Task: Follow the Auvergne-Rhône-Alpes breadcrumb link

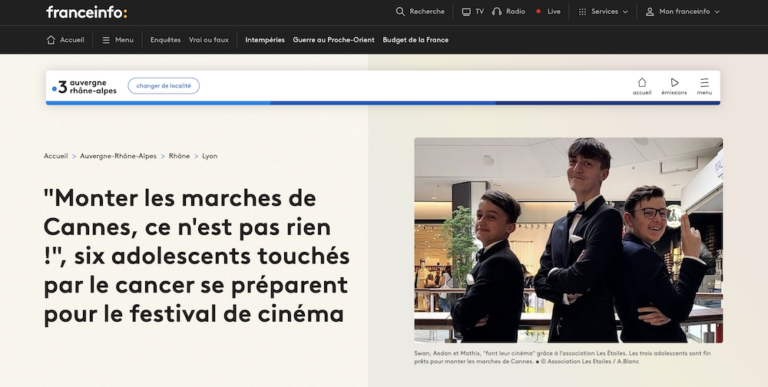Action: pos(118,156)
